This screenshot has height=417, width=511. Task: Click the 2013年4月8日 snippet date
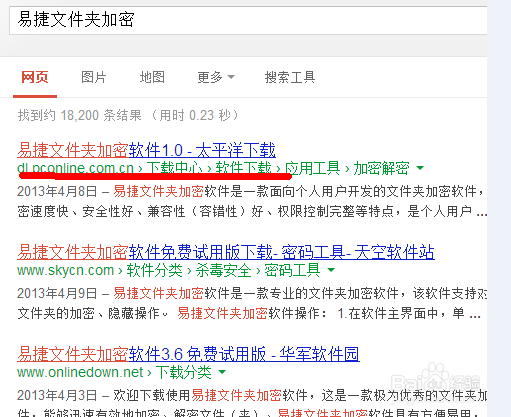pos(57,191)
